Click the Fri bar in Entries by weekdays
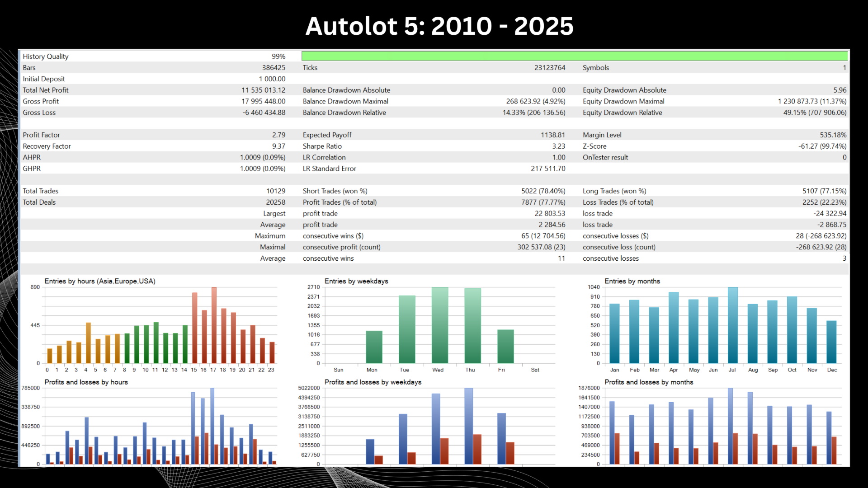The height and width of the screenshot is (488, 868). tap(505, 347)
